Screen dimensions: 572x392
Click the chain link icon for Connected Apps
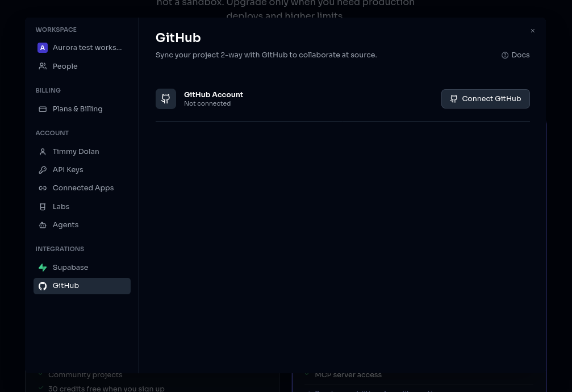pyautogui.click(x=43, y=189)
